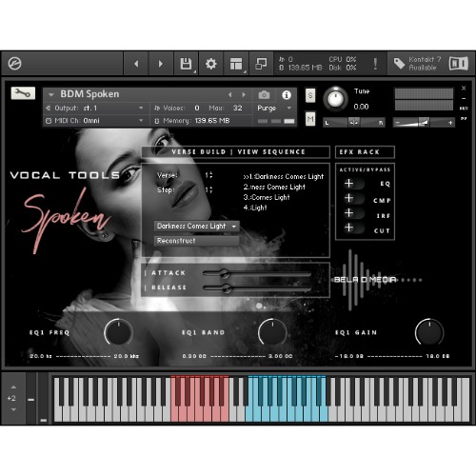Click the Reconstruct button
This screenshot has height=476, width=476.
[x=196, y=241]
